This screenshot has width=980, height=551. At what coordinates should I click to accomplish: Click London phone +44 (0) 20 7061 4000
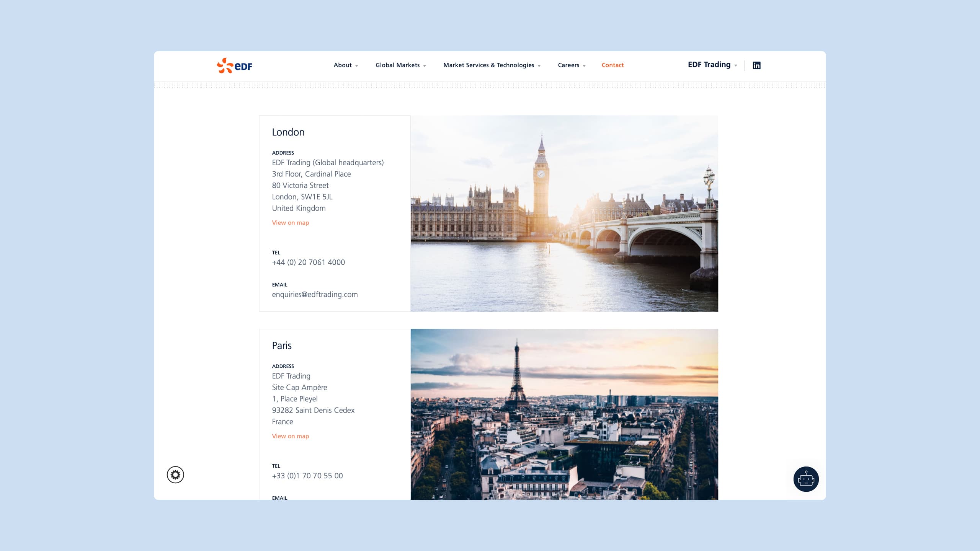(308, 262)
